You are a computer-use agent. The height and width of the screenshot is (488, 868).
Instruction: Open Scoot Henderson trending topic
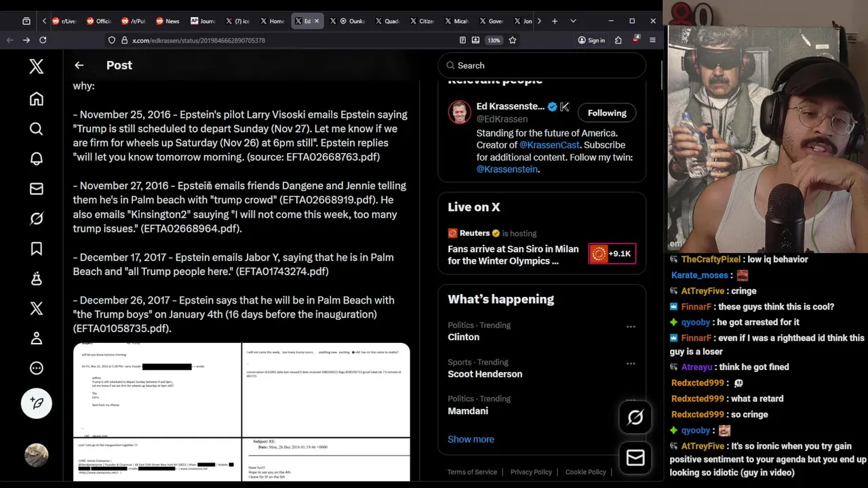485,374
